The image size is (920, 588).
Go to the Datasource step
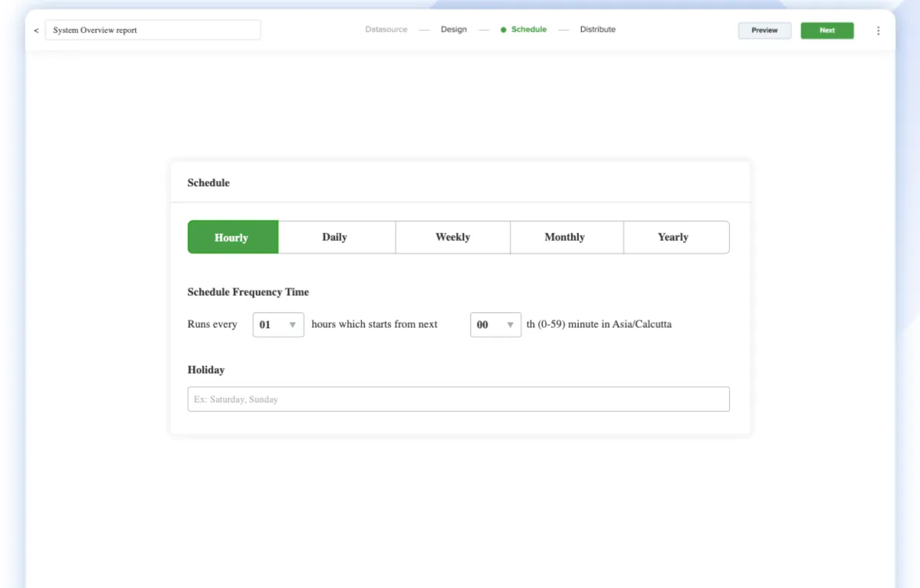pos(386,30)
